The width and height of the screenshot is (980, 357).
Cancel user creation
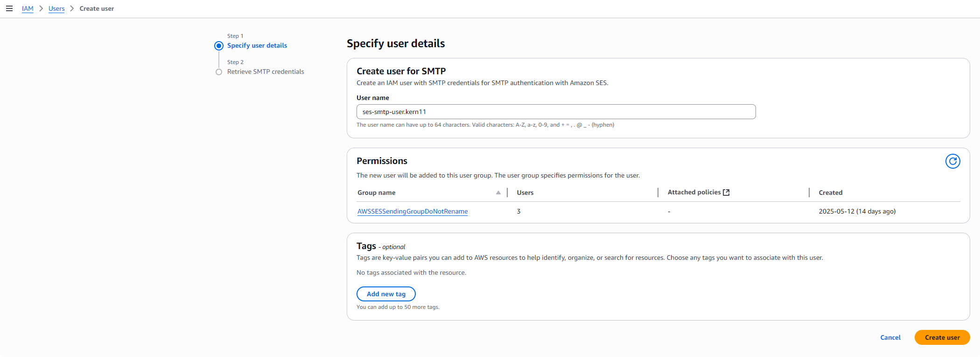click(x=890, y=337)
